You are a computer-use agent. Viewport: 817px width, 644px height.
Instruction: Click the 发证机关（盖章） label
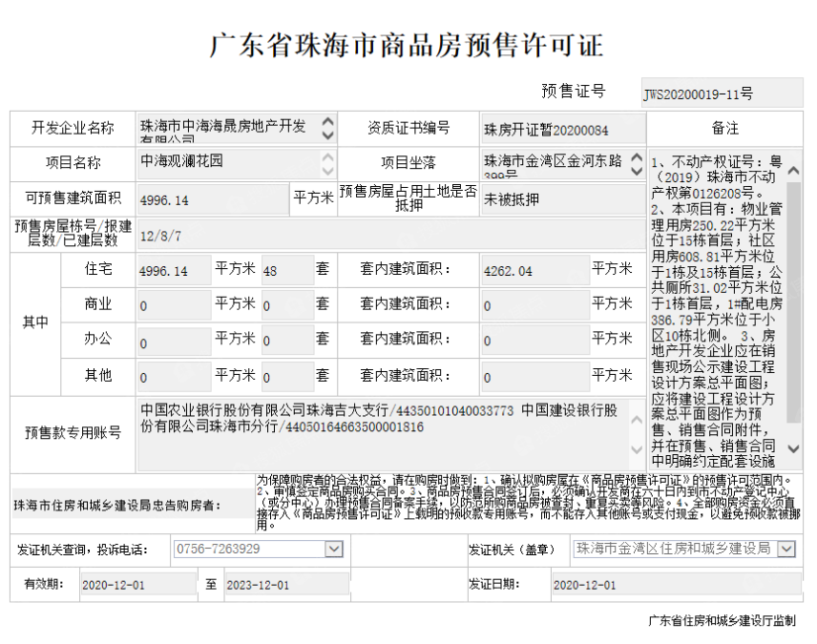pos(512,550)
